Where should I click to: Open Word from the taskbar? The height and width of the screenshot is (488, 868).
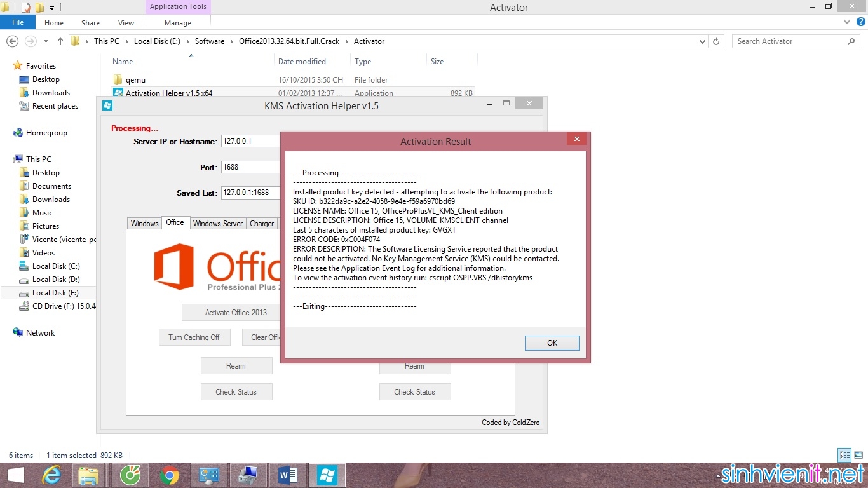point(287,475)
